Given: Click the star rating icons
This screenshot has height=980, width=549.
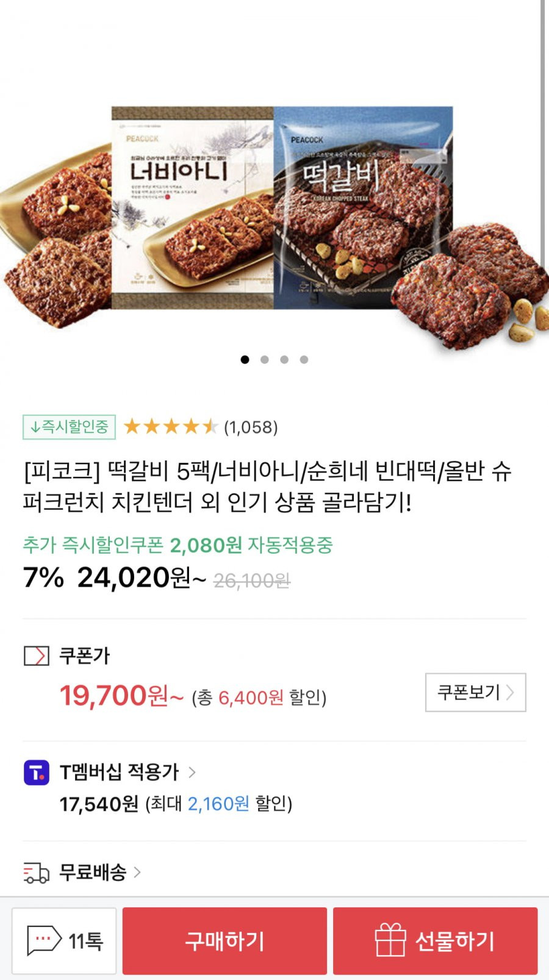Looking at the screenshot, I should click(x=170, y=426).
